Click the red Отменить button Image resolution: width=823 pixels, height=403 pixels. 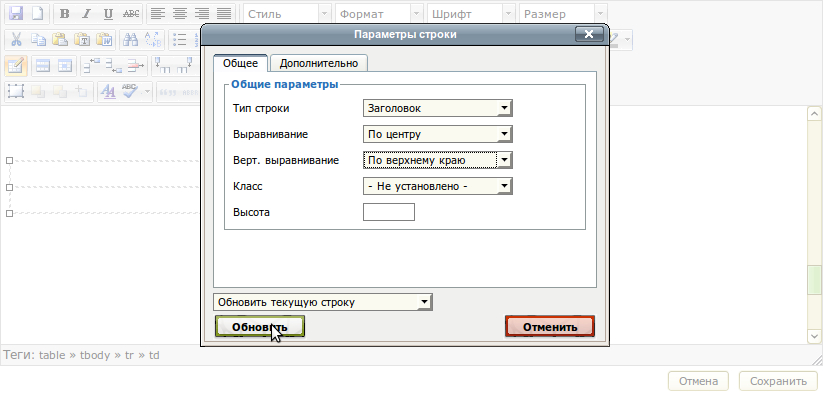coord(550,326)
